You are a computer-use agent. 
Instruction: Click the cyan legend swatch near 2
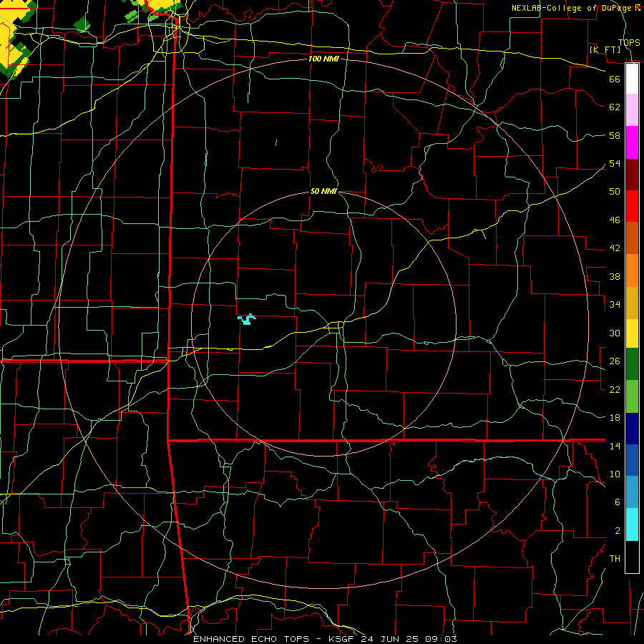click(632, 525)
